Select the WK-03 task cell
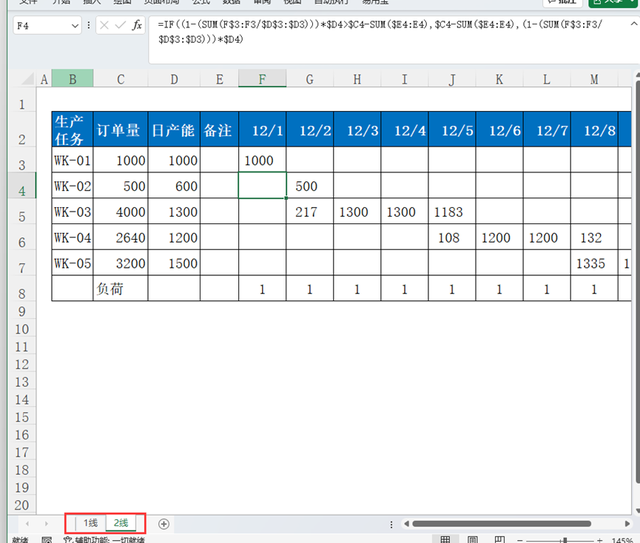Screen dimensions: 640x543 pos(72,211)
